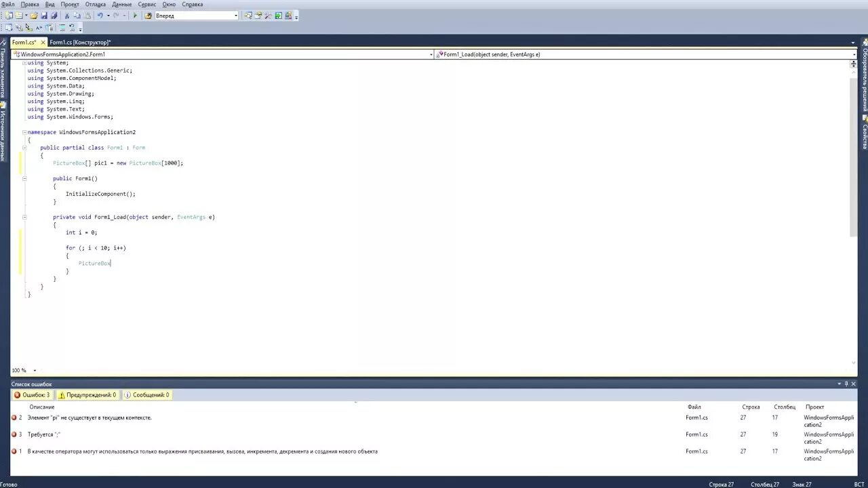Click the Save floppy disk icon
The image size is (868, 488).
[x=44, y=16]
